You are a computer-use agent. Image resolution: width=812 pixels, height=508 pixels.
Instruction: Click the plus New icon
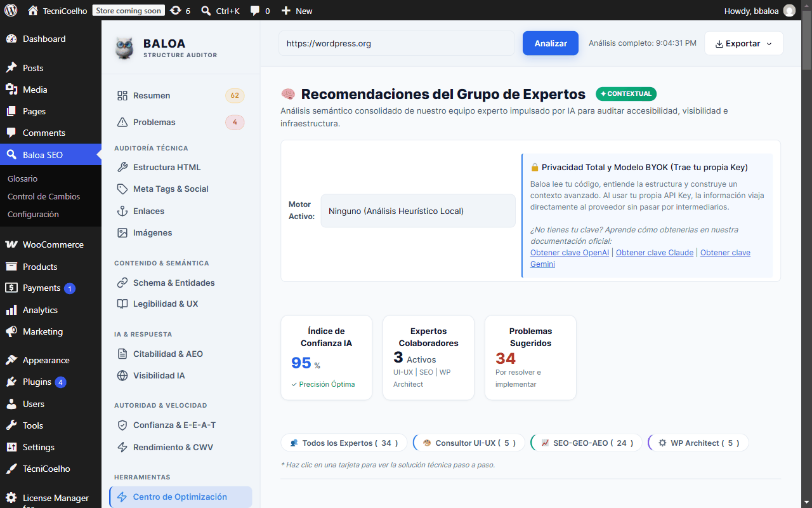tap(285, 10)
